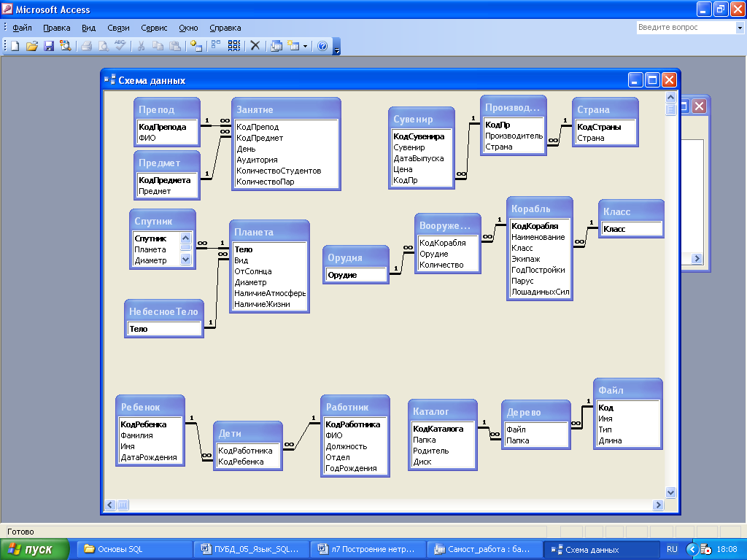The image size is (747, 560).
Task: Switch to ПУБД_05_Язык_SQL taskbar document
Action: tap(251, 549)
